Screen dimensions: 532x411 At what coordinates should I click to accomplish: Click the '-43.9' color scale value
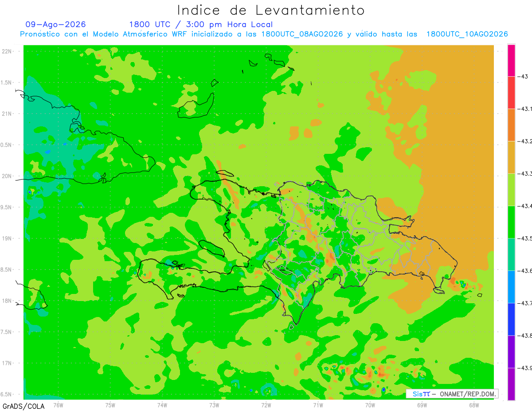point(525,368)
